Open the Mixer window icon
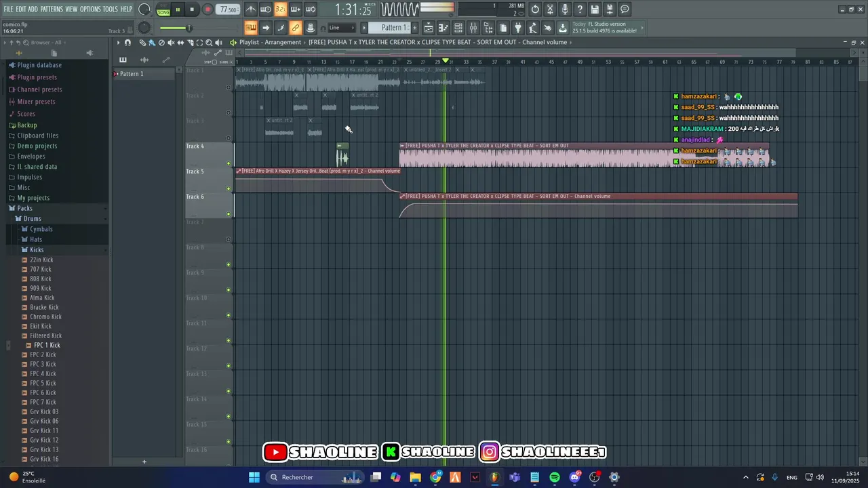Viewport: 868px width, 488px height. [x=473, y=28]
